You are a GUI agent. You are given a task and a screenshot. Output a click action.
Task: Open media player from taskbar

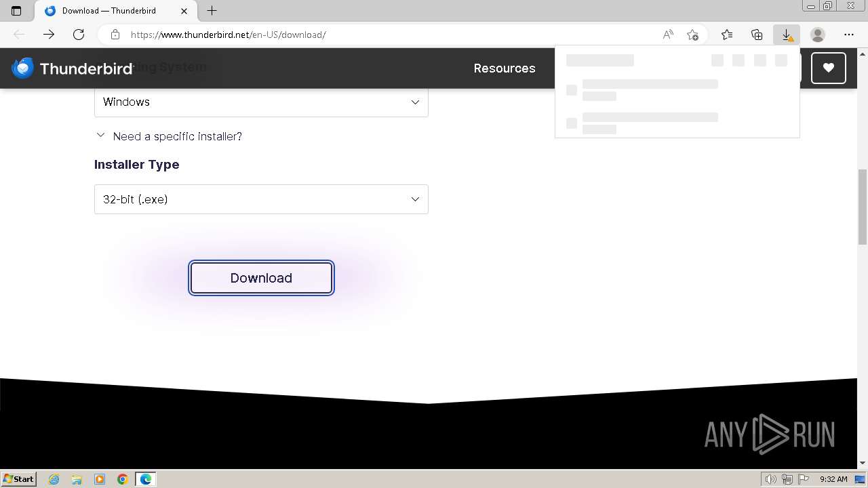pyautogui.click(x=100, y=479)
